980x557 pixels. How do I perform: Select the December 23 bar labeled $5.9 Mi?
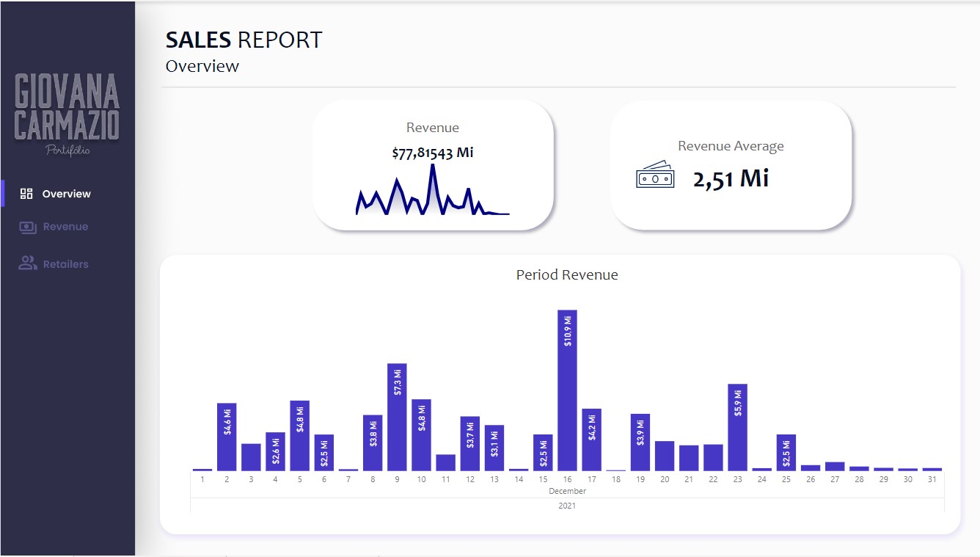pos(737,427)
